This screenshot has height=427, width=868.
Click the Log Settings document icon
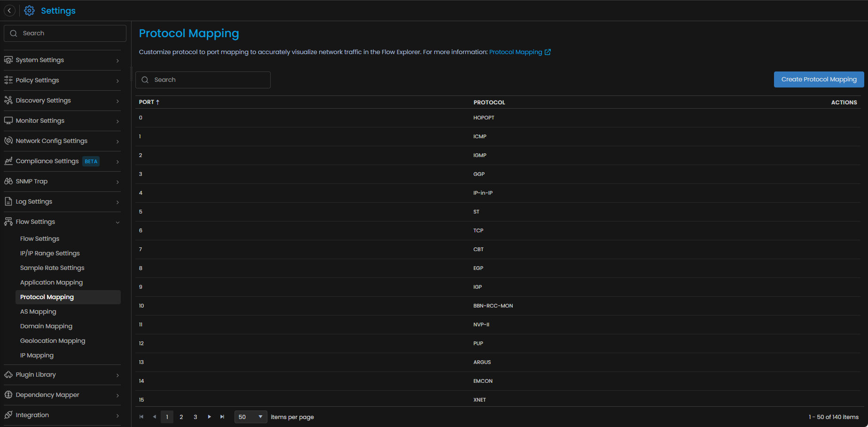coord(8,201)
